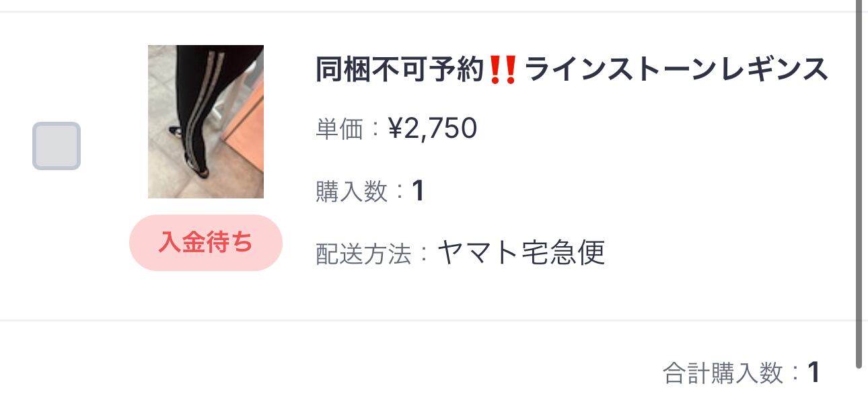Click the purchase quantity value next to 購入数

click(418, 192)
